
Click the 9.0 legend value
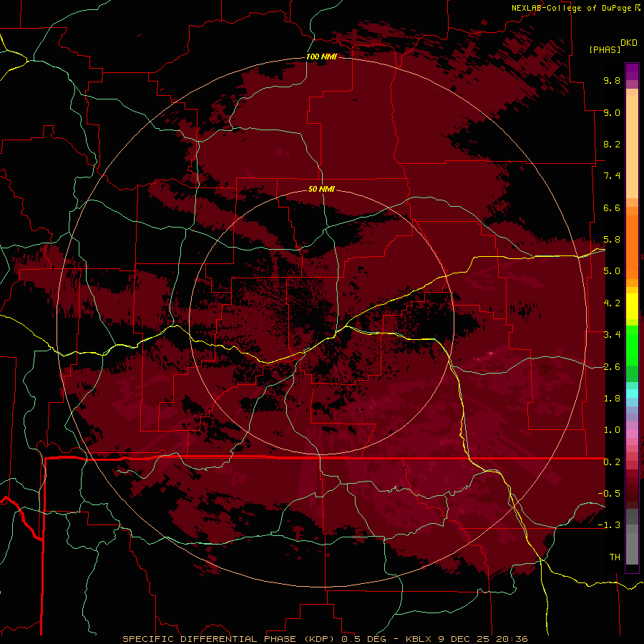[612, 112]
